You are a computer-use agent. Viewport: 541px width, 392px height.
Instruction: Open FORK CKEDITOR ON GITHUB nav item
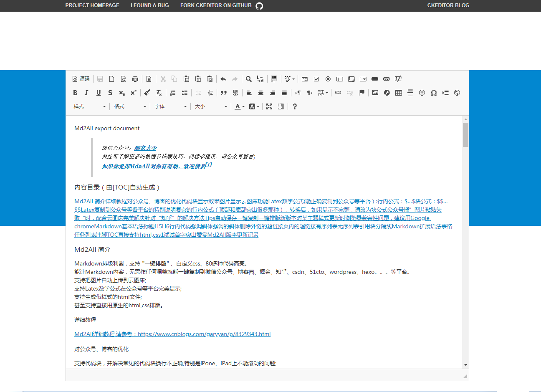click(222, 5)
